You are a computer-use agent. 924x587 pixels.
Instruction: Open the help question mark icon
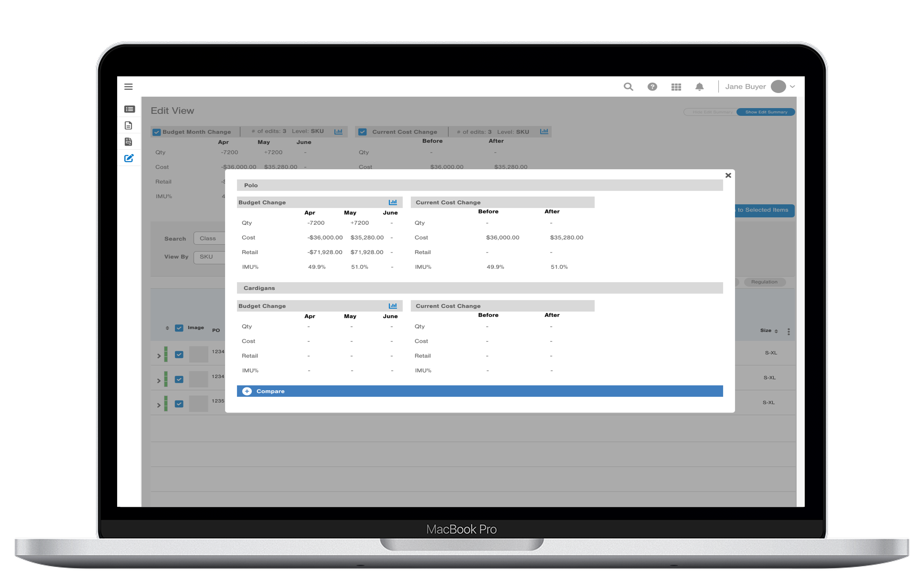[652, 87]
